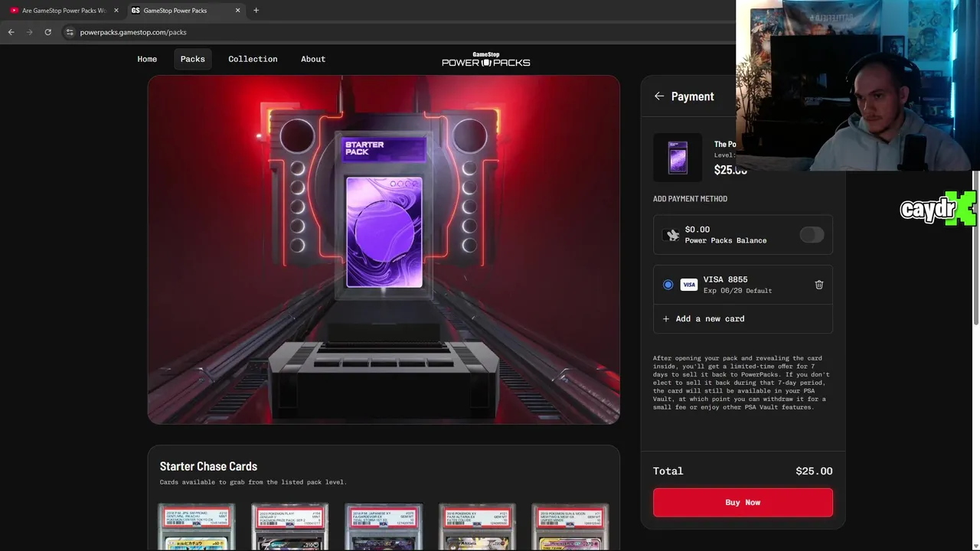
Task: Go back with the Payment arrow icon
Action: click(659, 96)
